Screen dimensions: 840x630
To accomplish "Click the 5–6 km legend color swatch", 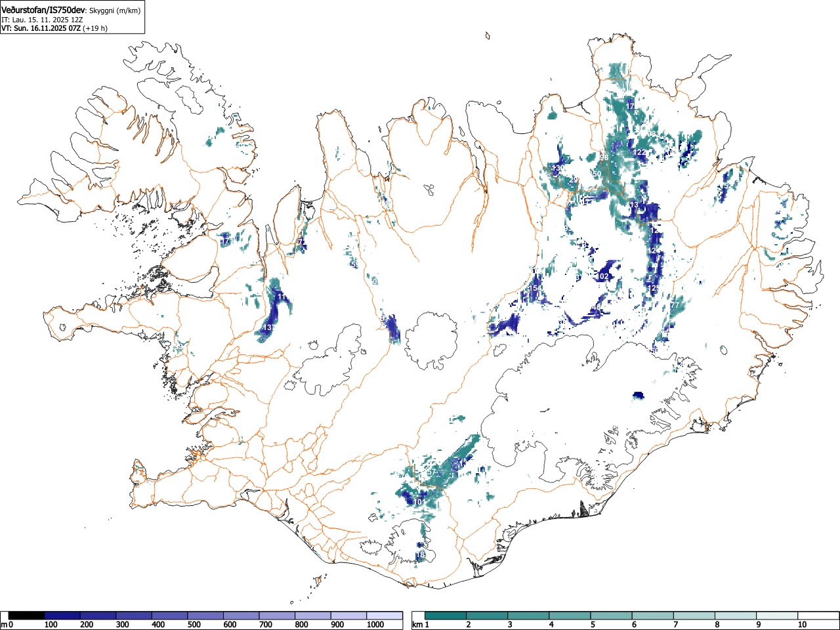I will tap(611, 616).
